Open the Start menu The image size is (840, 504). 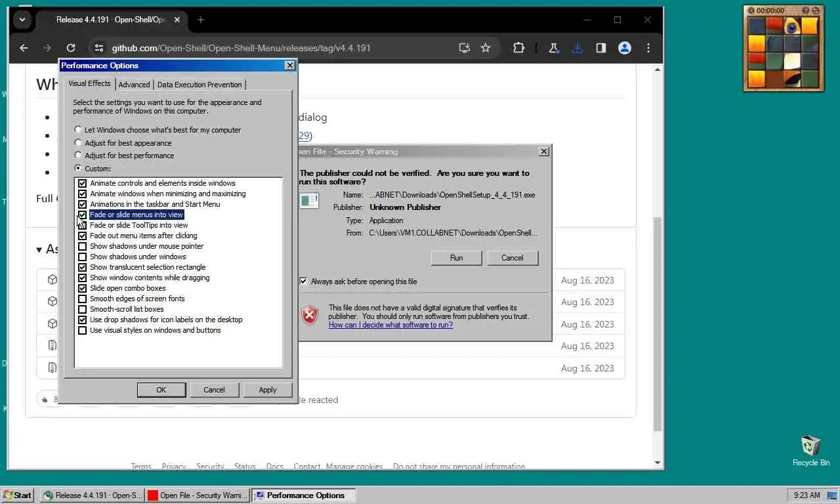tap(18, 495)
